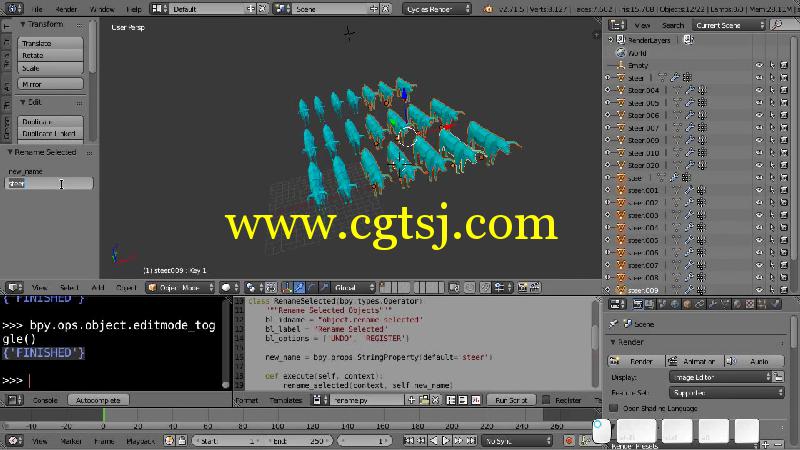This screenshot has height=450, width=800.
Task: Open the text editor Templates menu
Action: point(286,401)
